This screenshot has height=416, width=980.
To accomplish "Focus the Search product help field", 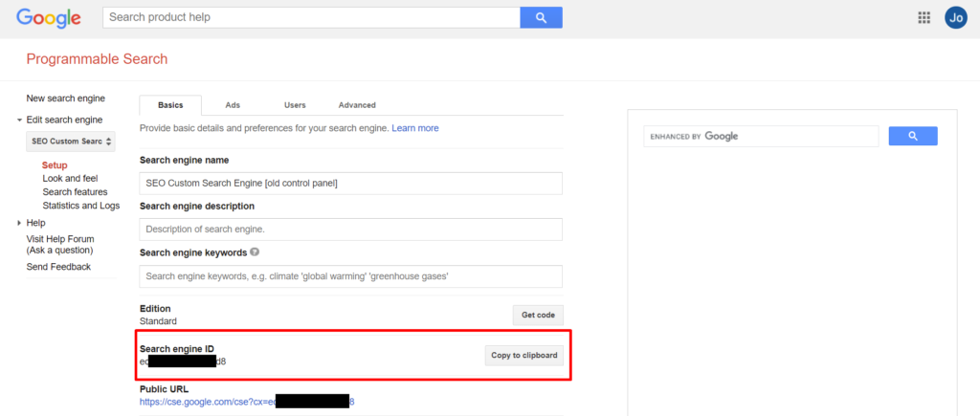I will (311, 17).
